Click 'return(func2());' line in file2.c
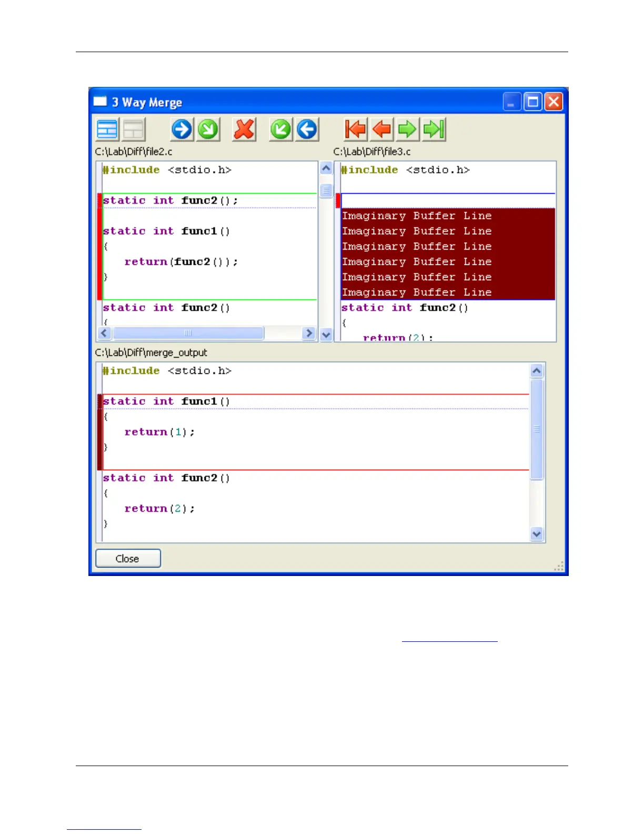 point(181,262)
